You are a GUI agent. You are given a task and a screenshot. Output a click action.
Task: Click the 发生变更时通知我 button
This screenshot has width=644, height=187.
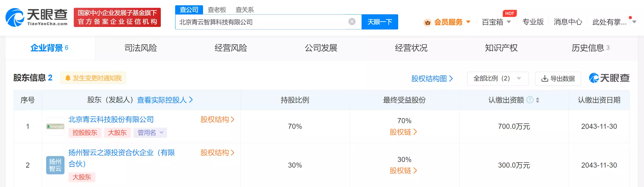click(x=93, y=78)
